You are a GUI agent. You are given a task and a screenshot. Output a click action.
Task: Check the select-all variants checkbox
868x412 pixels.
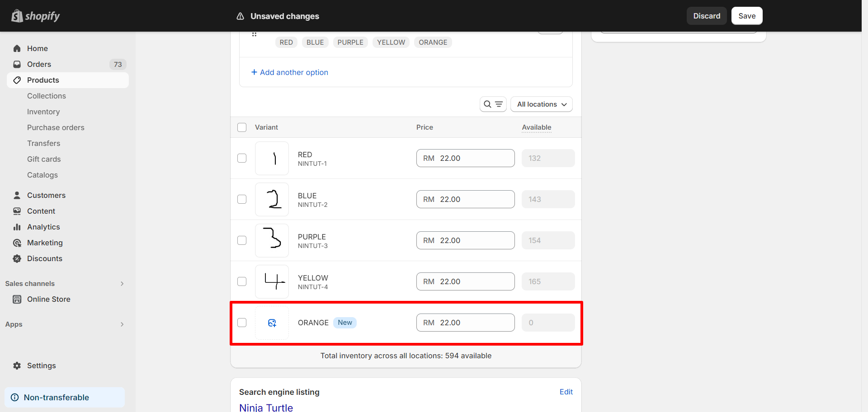(242, 127)
